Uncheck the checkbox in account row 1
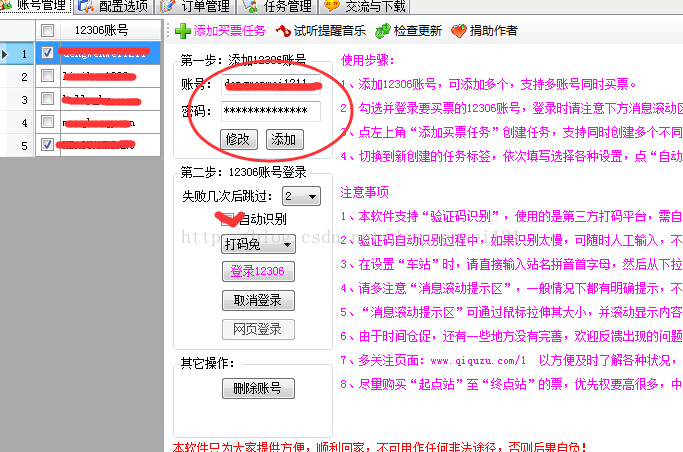Image resolution: width=683 pixels, height=452 pixels. click(x=47, y=53)
